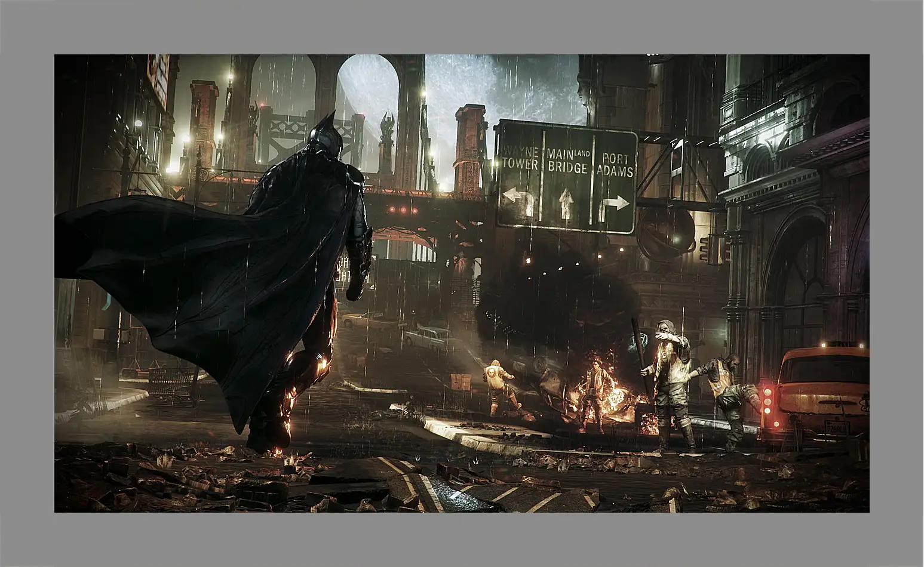Click the "WAYNE TOWER" text on road sign
This screenshot has height=567, width=924.
tap(521, 158)
